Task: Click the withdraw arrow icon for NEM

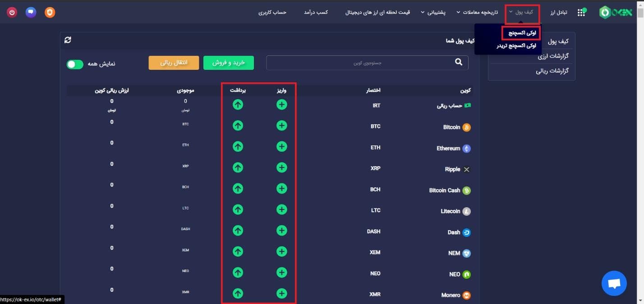Action: click(238, 251)
